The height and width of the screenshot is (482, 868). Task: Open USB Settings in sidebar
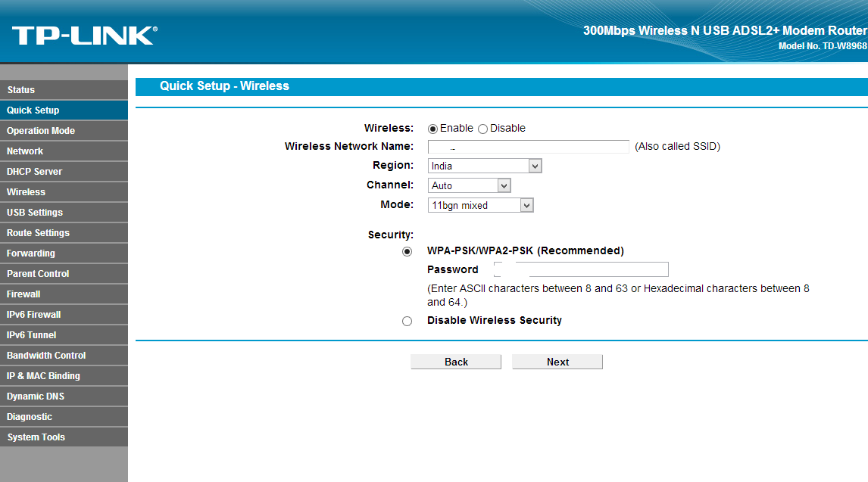(64, 213)
